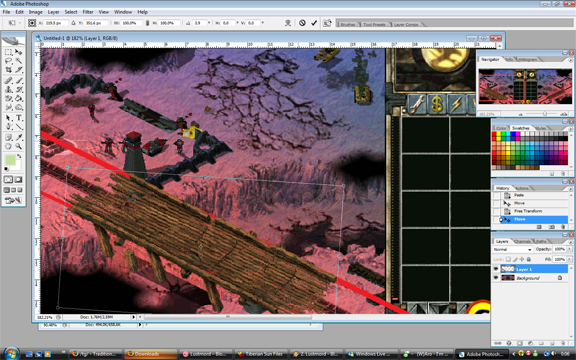The width and height of the screenshot is (576, 360).
Task: Select the Line shape tool
Action: click(x=19, y=127)
